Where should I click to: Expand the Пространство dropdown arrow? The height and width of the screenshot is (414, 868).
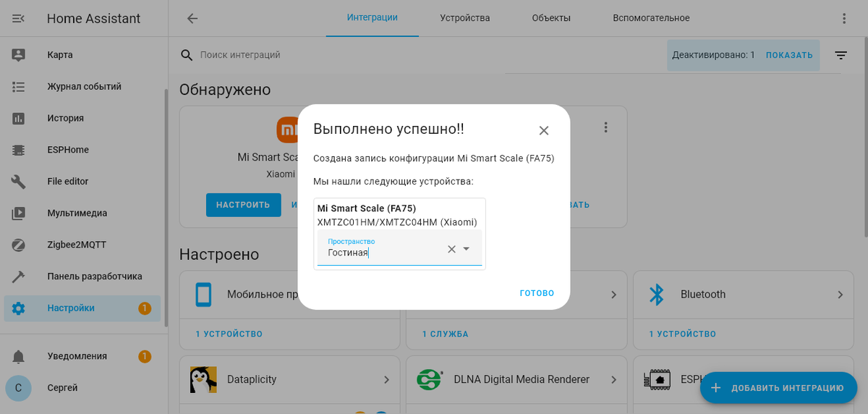pyautogui.click(x=467, y=249)
